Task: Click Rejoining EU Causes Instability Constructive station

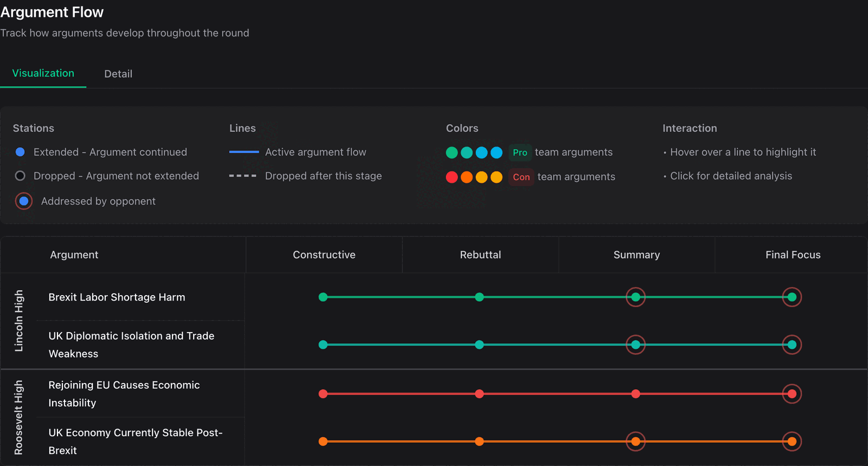Action: 323,394
